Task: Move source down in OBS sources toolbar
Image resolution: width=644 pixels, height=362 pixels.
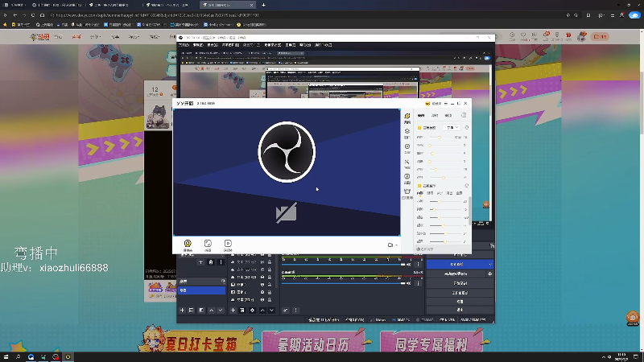Action: [271, 311]
